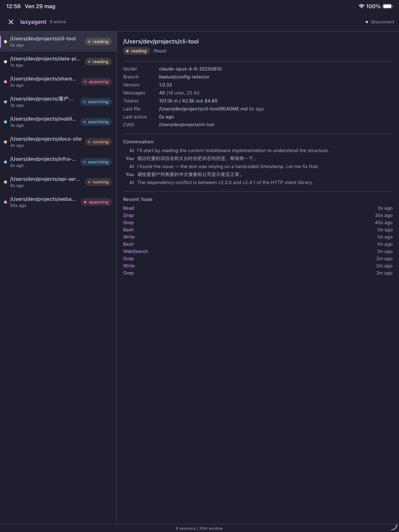Screen dimensions: 399x532
Task: Select the /Users/dev/projects/cli-tool session
Action: coord(58,42)
